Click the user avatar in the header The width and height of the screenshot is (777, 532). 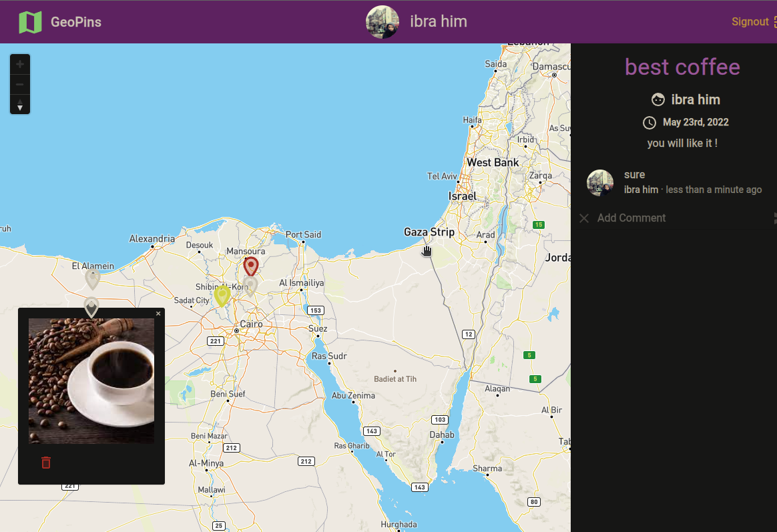point(382,22)
